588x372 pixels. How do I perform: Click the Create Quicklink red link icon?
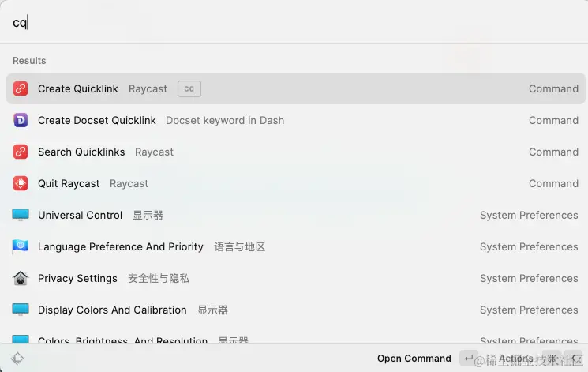coord(21,88)
